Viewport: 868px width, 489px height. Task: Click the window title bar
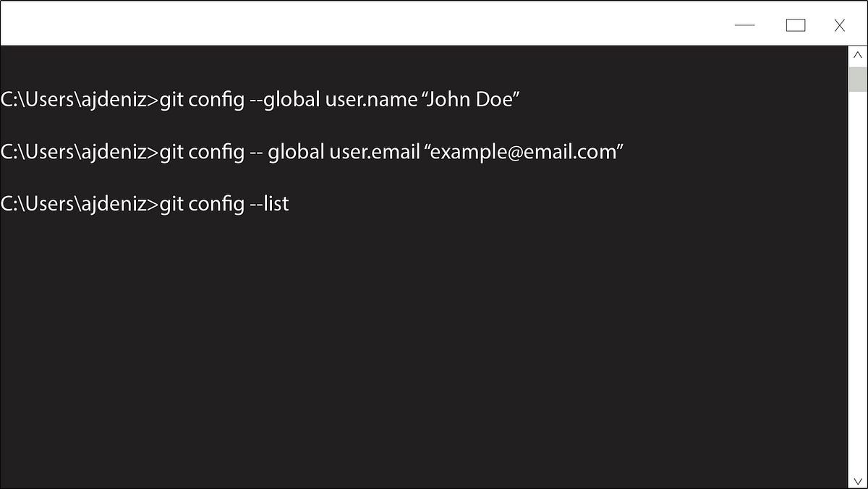click(362, 25)
